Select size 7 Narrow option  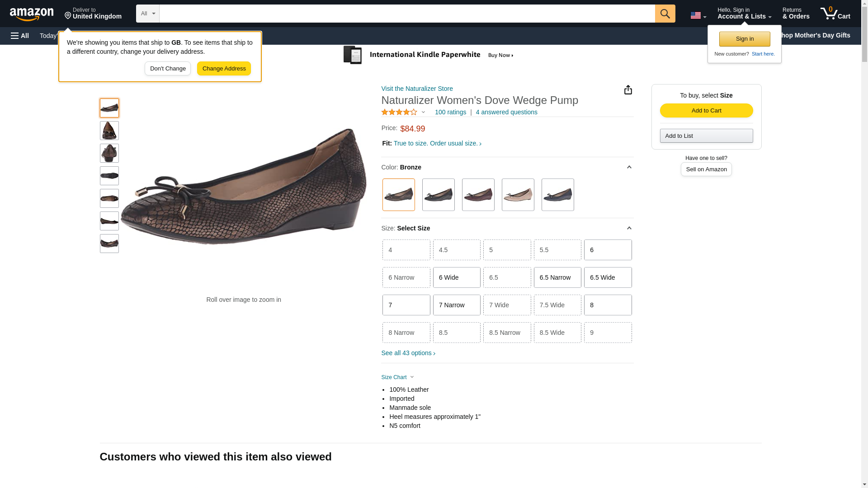(457, 305)
